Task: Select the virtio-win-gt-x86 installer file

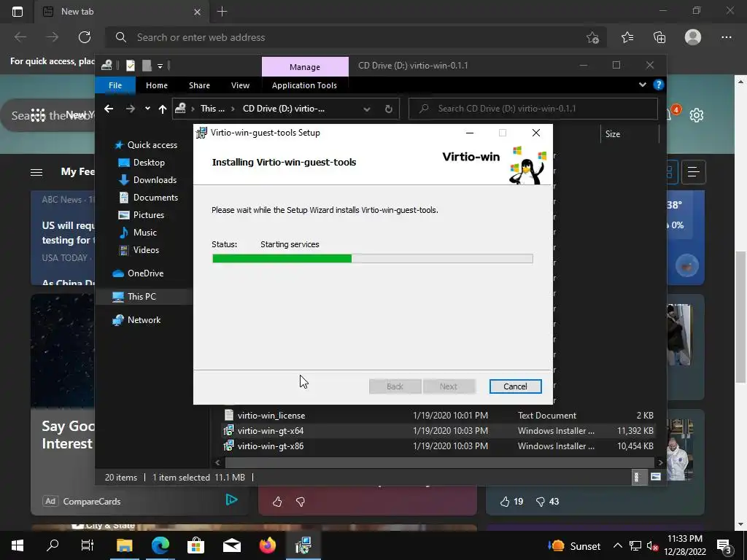Action: click(271, 446)
